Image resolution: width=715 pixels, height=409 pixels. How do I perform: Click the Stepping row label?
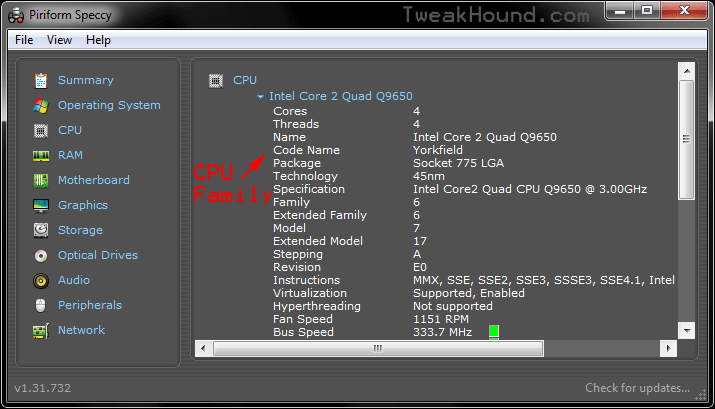298,254
